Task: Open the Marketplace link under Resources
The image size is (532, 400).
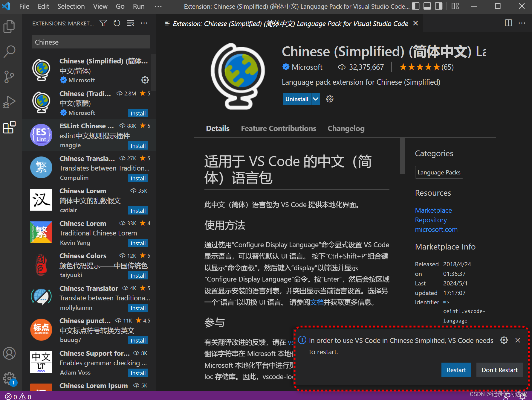Action: tap(433, 210)
